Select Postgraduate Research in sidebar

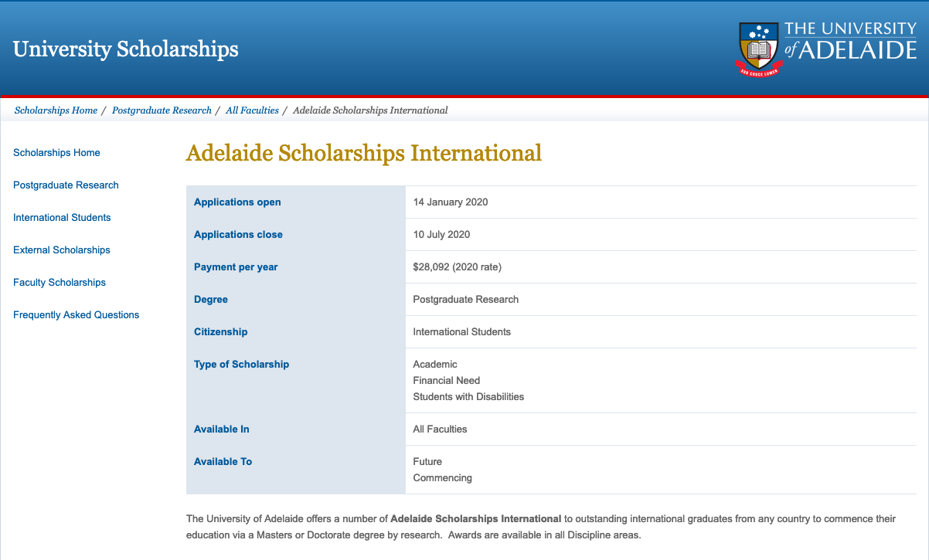coord(66,185)
